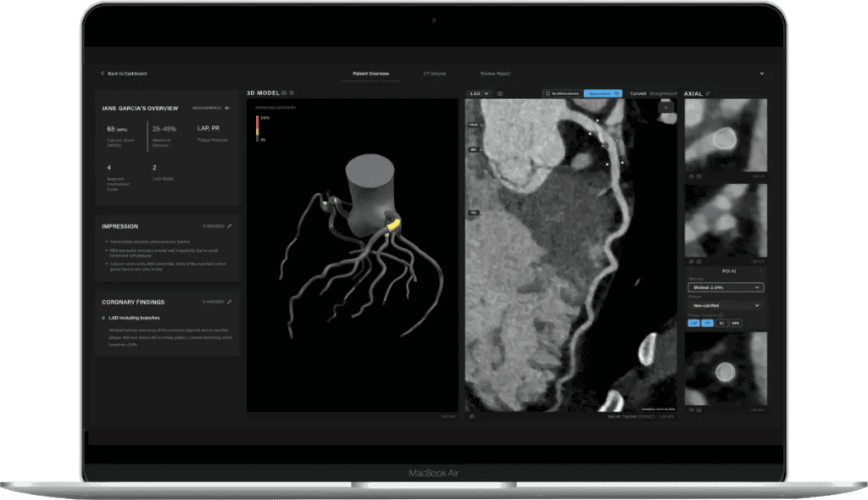Switch to the CT Volume tab
868x500 pixels.
[434, 74]
